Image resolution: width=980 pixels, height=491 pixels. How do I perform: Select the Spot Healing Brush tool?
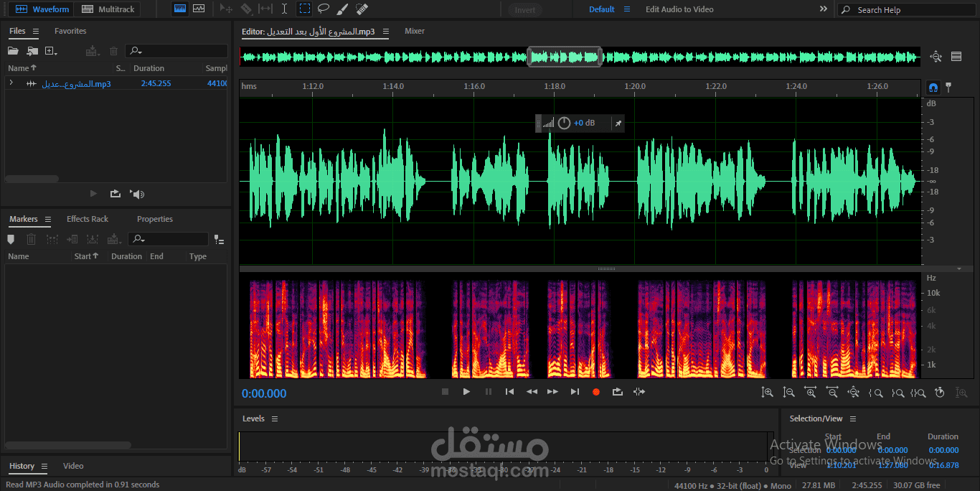362,9
